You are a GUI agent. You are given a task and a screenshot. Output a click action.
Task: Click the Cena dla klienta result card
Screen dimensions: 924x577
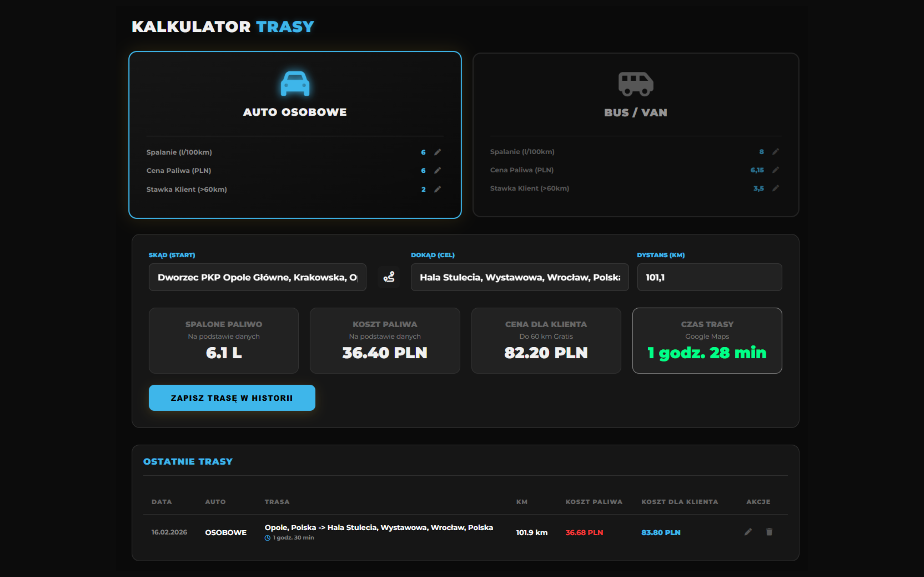(546, 340)
